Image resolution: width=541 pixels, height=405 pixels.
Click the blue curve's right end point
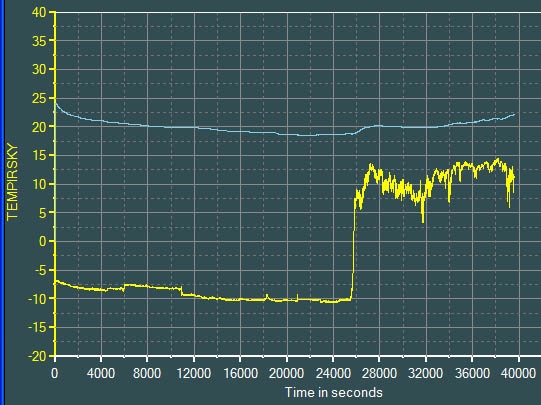pos(514,114)
